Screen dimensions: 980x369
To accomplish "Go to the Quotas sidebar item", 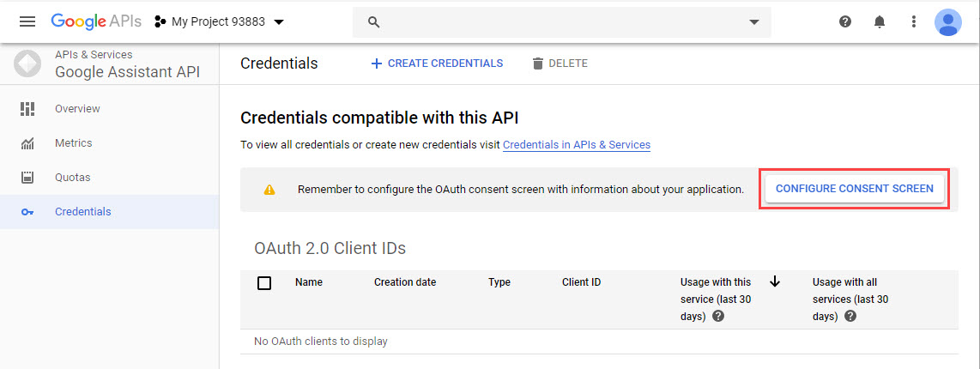I will coord(109,178).
